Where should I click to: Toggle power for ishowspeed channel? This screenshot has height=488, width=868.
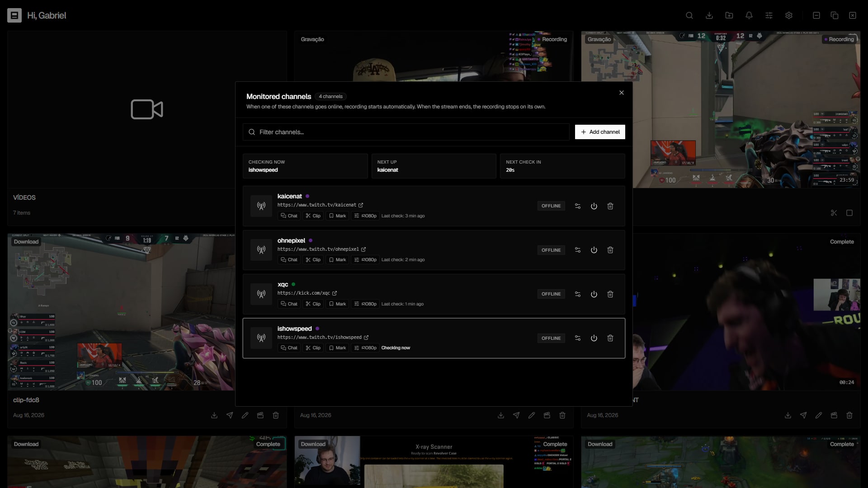[x=594, y=338]
